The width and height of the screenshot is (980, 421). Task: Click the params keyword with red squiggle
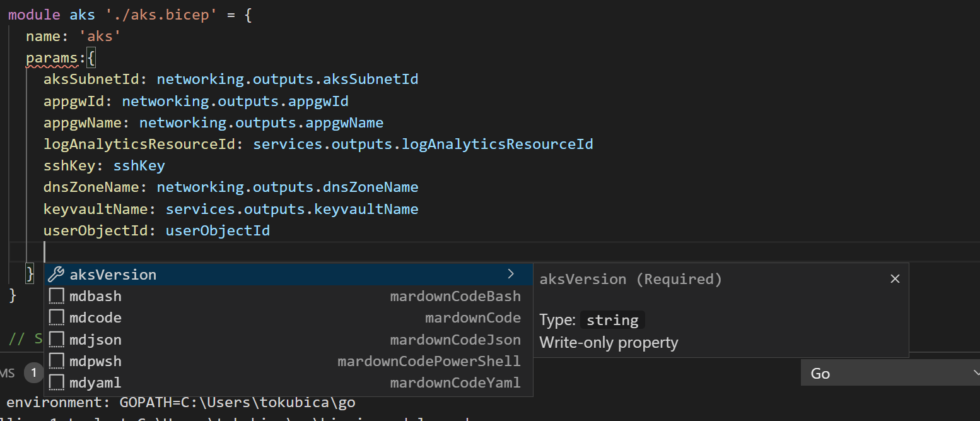52,58
